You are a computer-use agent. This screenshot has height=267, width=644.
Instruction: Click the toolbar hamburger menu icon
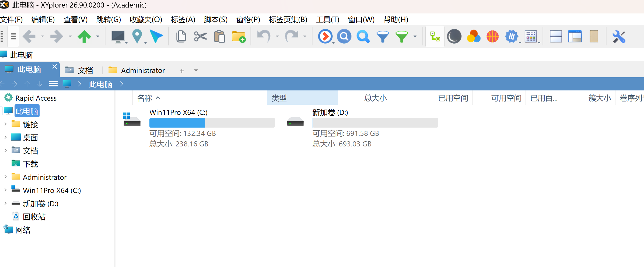tap(13, 36)
